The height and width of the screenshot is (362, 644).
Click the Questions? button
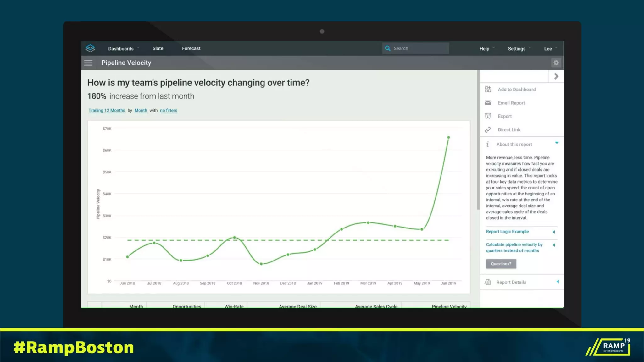pos(501,264)
